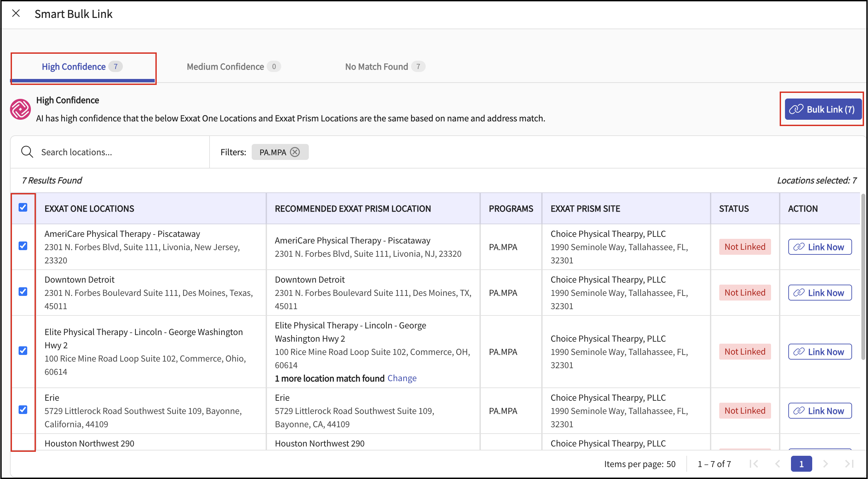
Task: Close the Smart Bulk Link dialog
Action: tap(16, 14)
